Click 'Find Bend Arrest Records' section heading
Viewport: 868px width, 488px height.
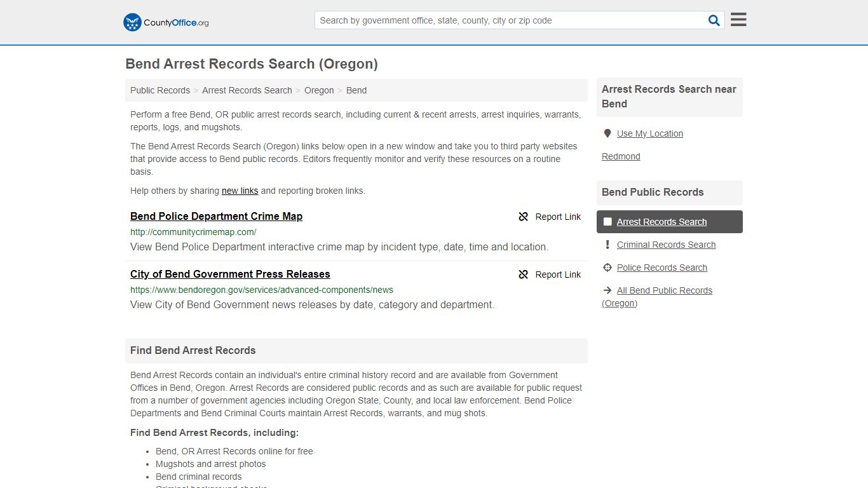tap(193, 350)
